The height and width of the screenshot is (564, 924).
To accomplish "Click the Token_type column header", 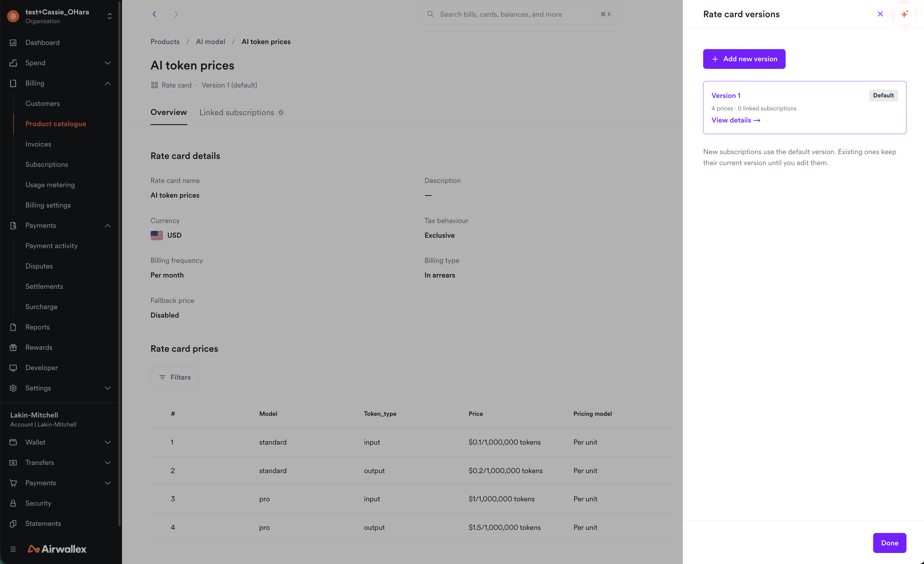I will pyautogui.click(x=380, y=413).
